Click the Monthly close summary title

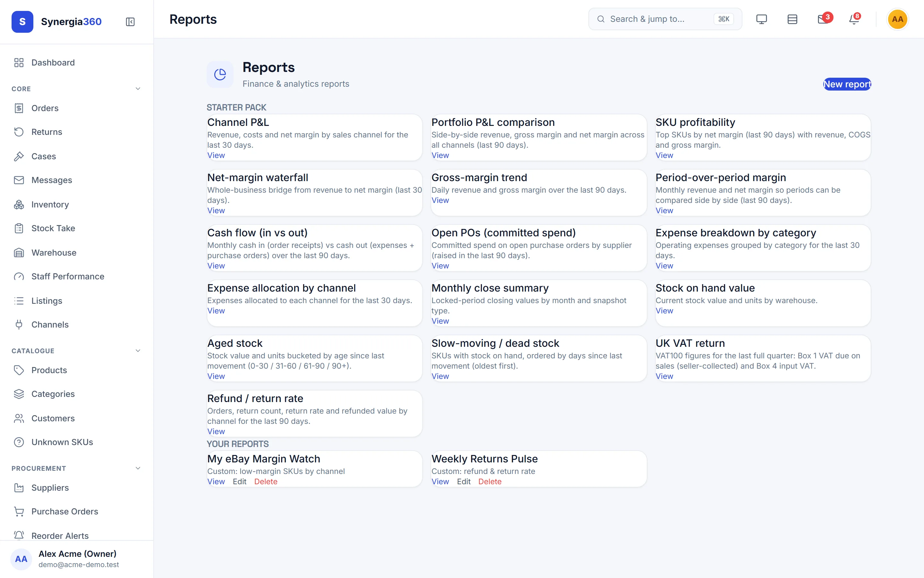(490, 288)
